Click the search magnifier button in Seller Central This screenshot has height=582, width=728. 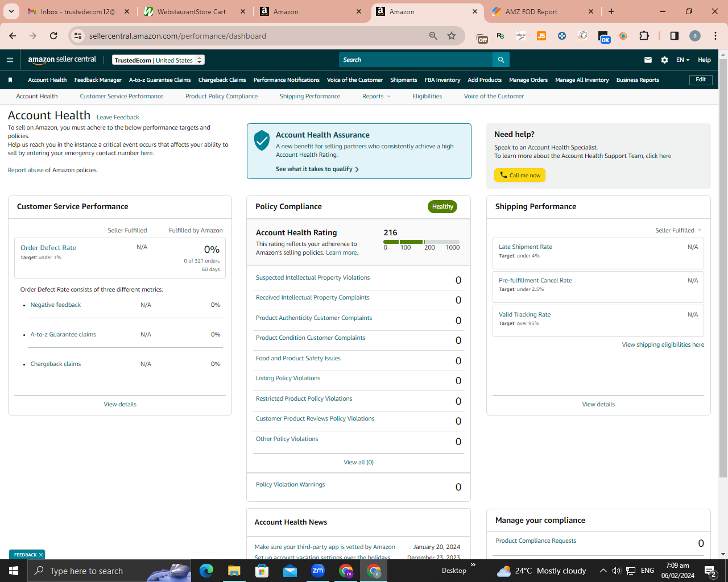tap(501, 60)
